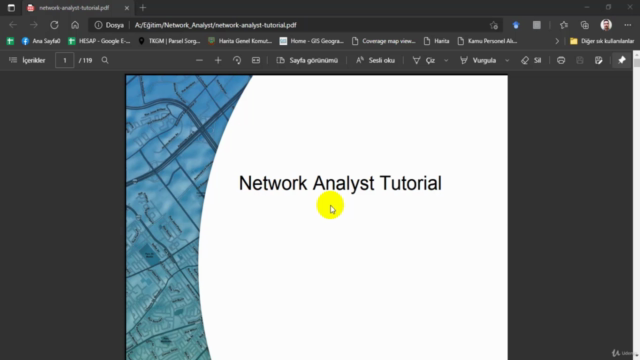
Task: Expand hidden bookmarks chevron
Action: 557,41
